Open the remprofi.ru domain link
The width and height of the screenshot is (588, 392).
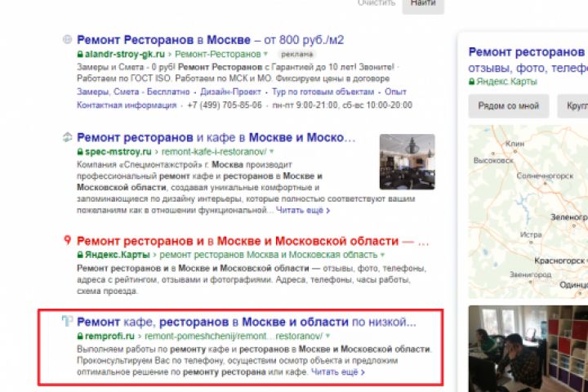(110, 336)
